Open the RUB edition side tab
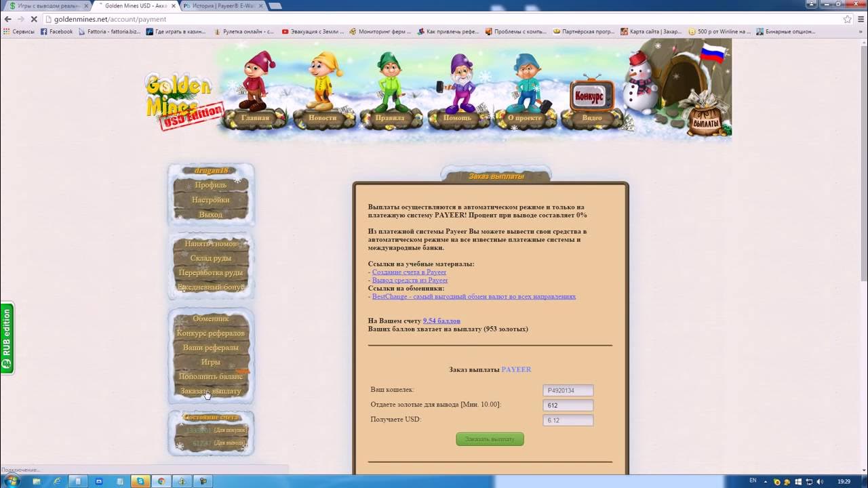The image size is (868, 488). coord(7,338)
